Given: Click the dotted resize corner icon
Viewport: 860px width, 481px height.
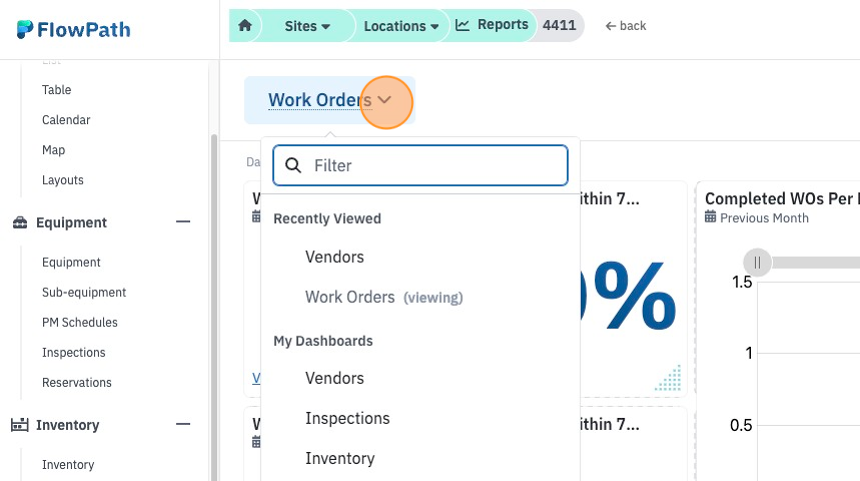Looking at the screenshot, I should 668,378.
